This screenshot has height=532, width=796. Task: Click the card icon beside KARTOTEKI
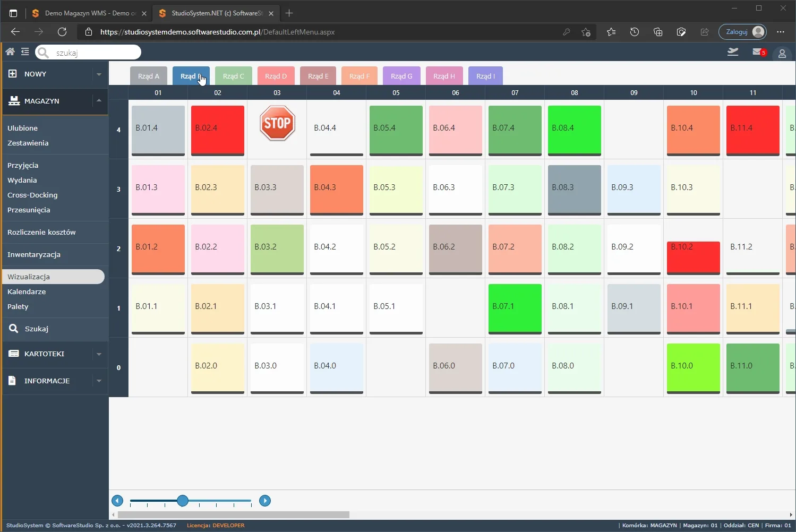click(14, 354)
